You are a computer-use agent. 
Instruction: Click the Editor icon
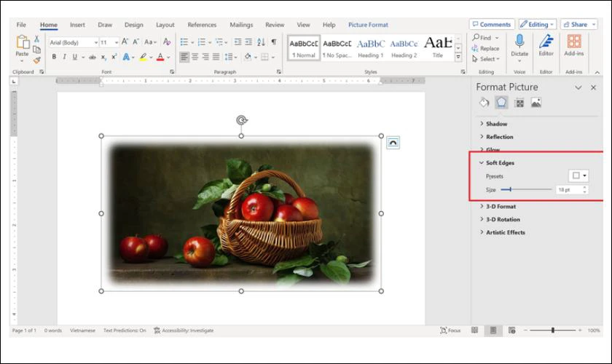pos(546,41)
